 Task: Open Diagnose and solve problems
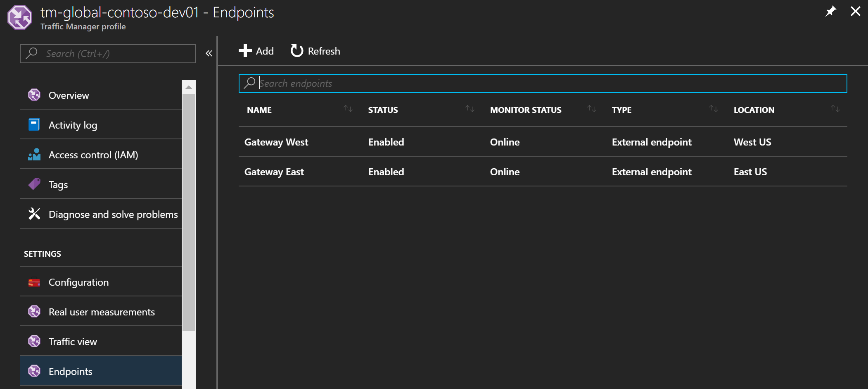(101, 214)
